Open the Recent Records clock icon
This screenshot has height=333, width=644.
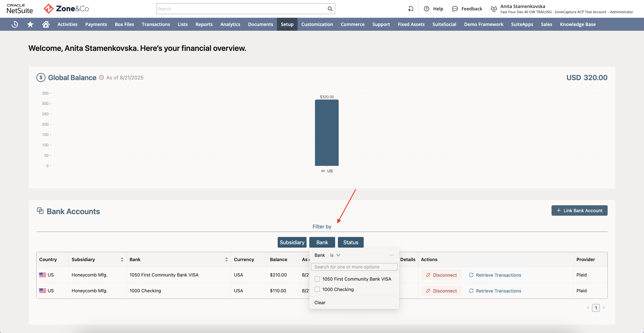click(15, 24)
